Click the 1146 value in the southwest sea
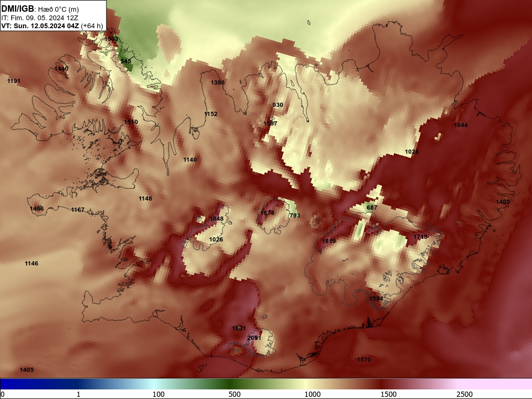 click(31, 263)
